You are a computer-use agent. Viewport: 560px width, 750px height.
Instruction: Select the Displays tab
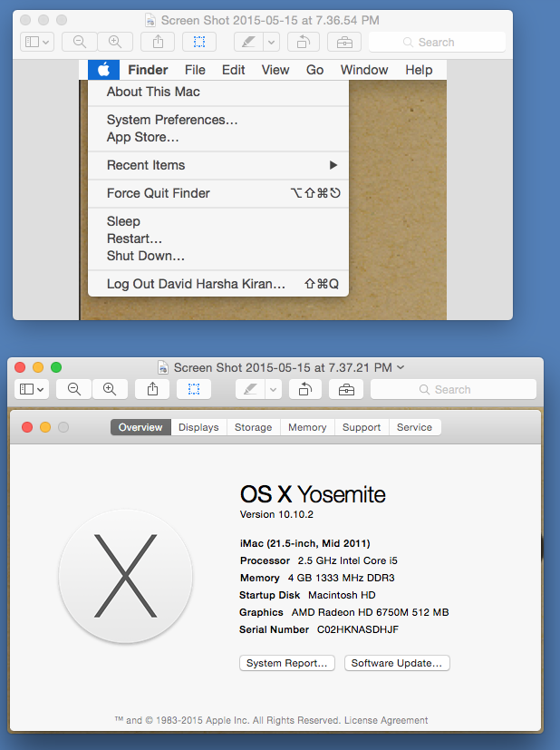tap(198, 427)
